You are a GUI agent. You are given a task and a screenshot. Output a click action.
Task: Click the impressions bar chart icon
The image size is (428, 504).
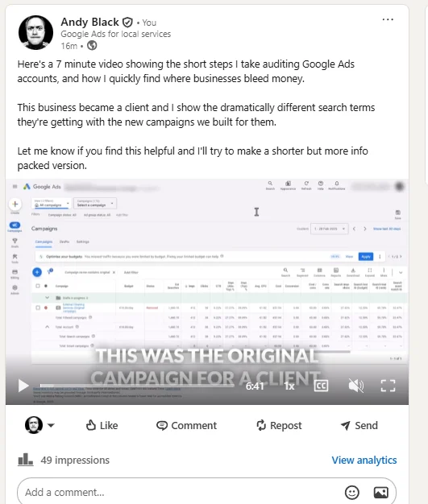pos(26,460)
